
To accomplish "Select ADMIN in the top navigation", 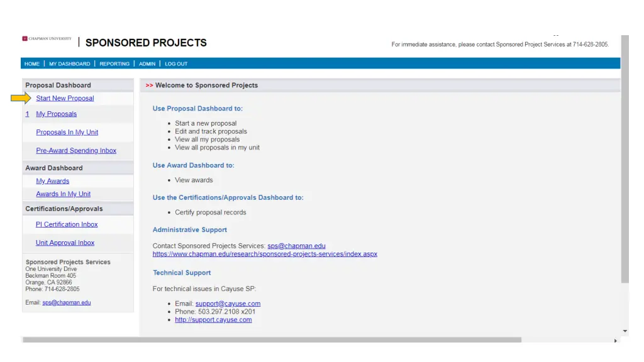I will pos(147,64).
